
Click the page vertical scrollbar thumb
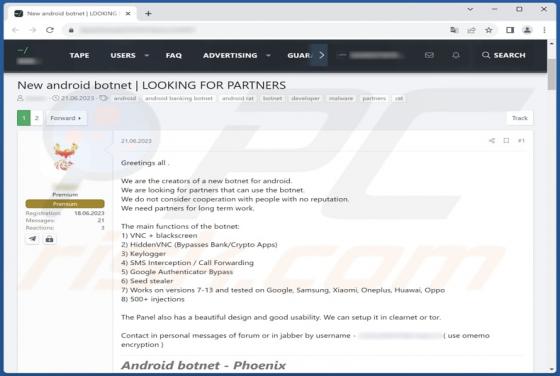(x=552, y=74)
